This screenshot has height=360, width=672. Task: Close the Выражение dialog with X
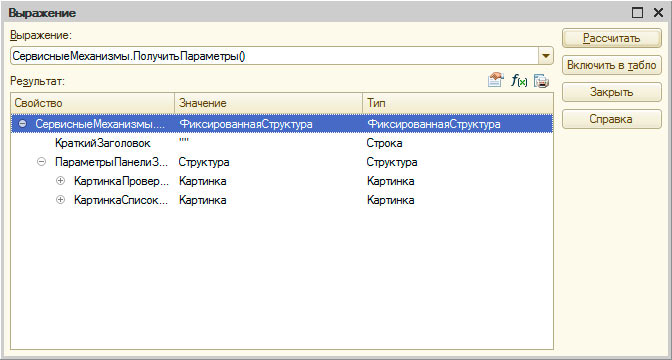(x=658, y=13)
